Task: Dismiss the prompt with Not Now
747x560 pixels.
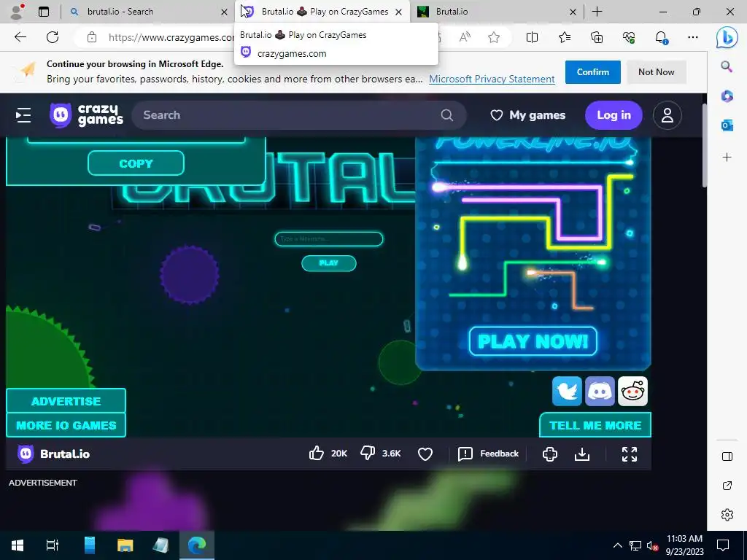Action: click(656, 72)
